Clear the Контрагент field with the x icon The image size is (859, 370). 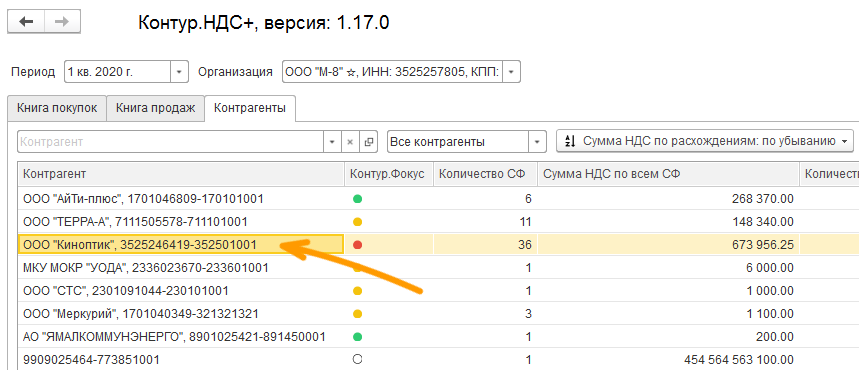click(350, 142)
